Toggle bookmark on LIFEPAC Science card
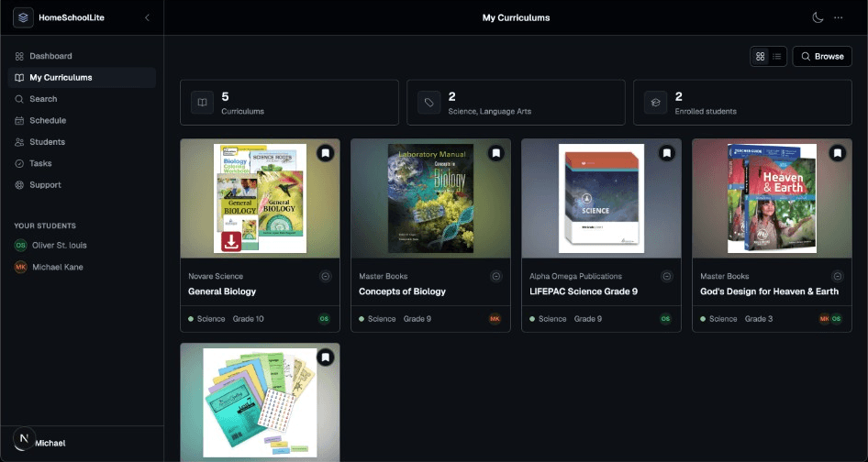 tap(667, 153)
